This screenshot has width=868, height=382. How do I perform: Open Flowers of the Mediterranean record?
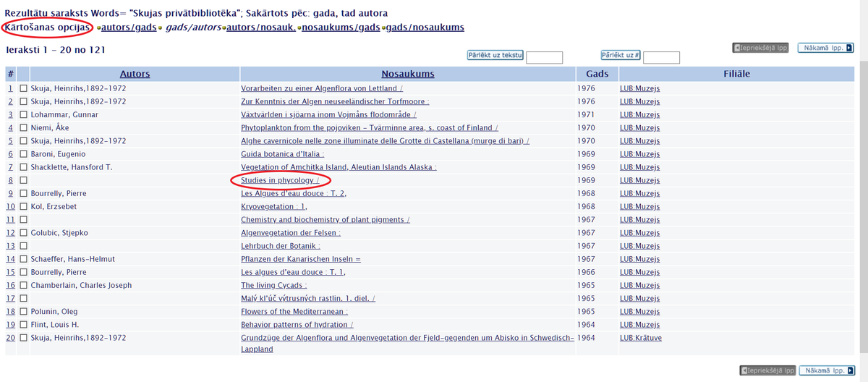click(294, 312)
